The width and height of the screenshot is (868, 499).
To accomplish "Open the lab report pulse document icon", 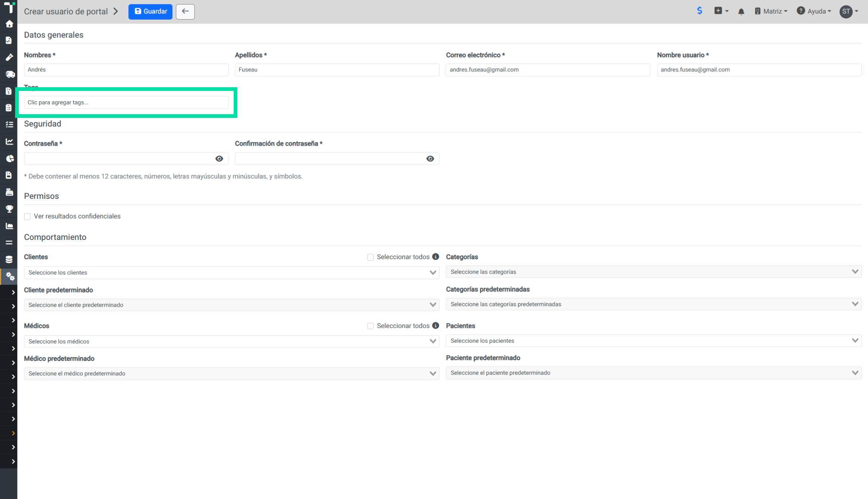I will 9,40.
